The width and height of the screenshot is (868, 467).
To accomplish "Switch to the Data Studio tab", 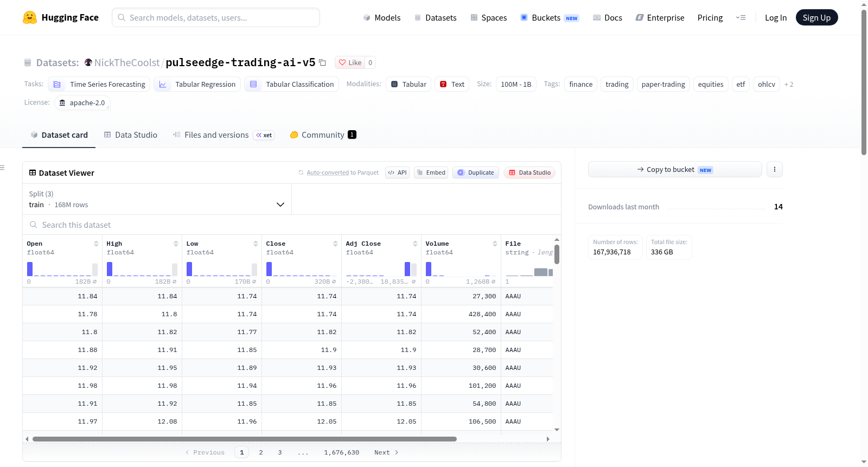I will point(130,135).
